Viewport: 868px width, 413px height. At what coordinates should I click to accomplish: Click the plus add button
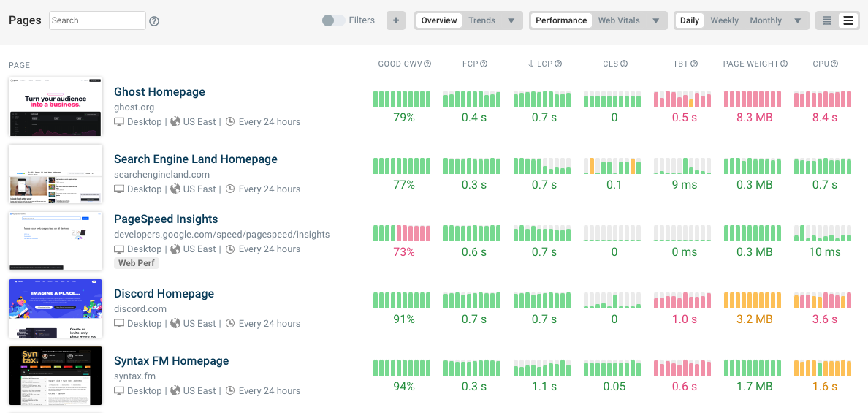(x=395, y=20)
